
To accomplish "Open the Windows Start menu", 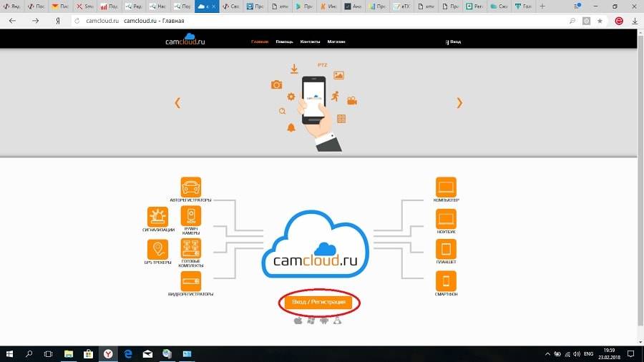I will 11,354.
